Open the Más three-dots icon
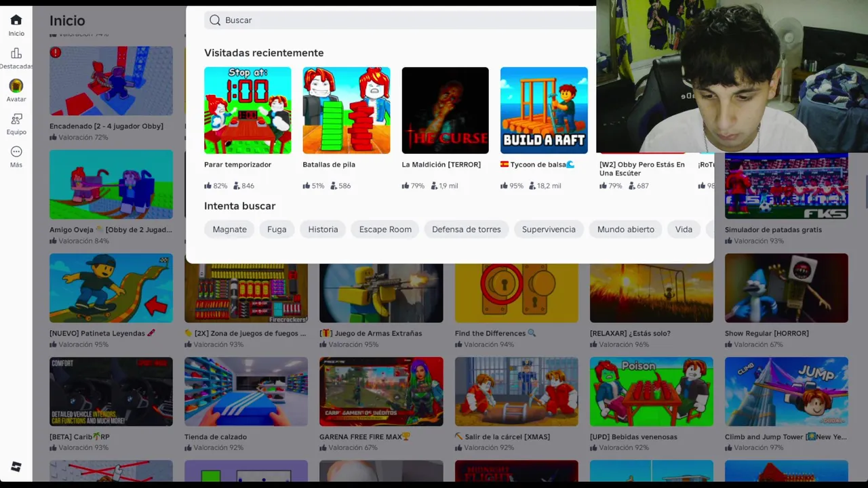 click(16, 152)
